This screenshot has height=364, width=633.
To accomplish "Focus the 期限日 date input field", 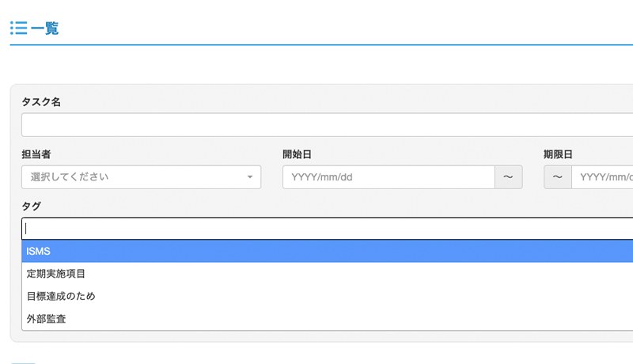I will (602, 176).
